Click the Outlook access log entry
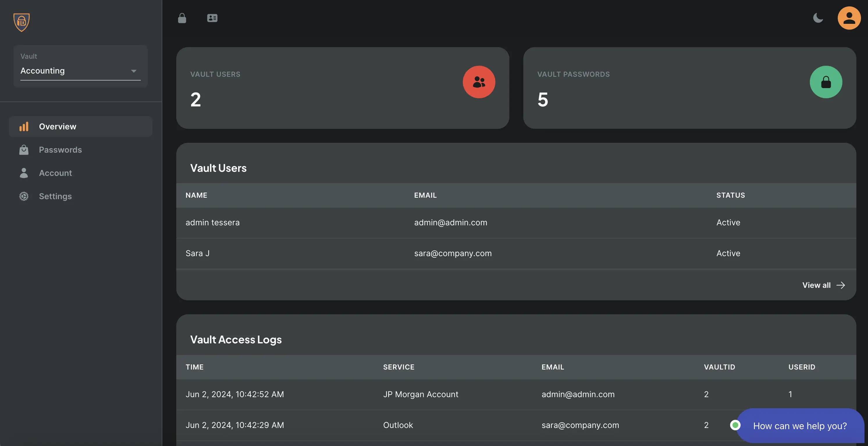This screenshot has height=446, width=868. coord(398,425)
